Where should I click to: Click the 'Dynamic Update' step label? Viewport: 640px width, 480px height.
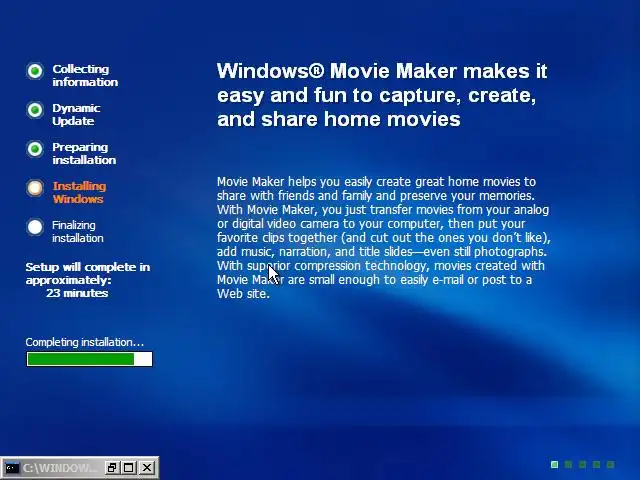(x=76, y=114)
